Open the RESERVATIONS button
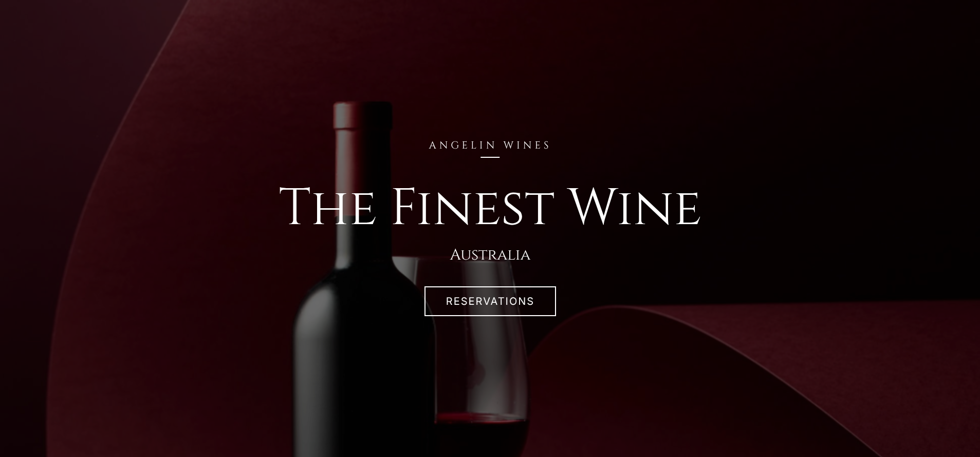Image resolution: width=980 pixels, height=457 pixels. coord(490,301)
